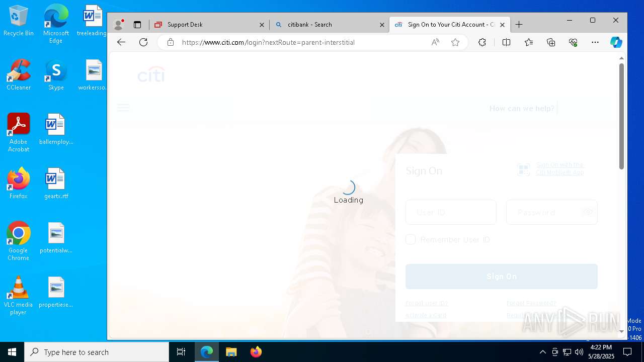Open Extensions puzzle icon
Screen dimensions: 644x362
[482, 42]
